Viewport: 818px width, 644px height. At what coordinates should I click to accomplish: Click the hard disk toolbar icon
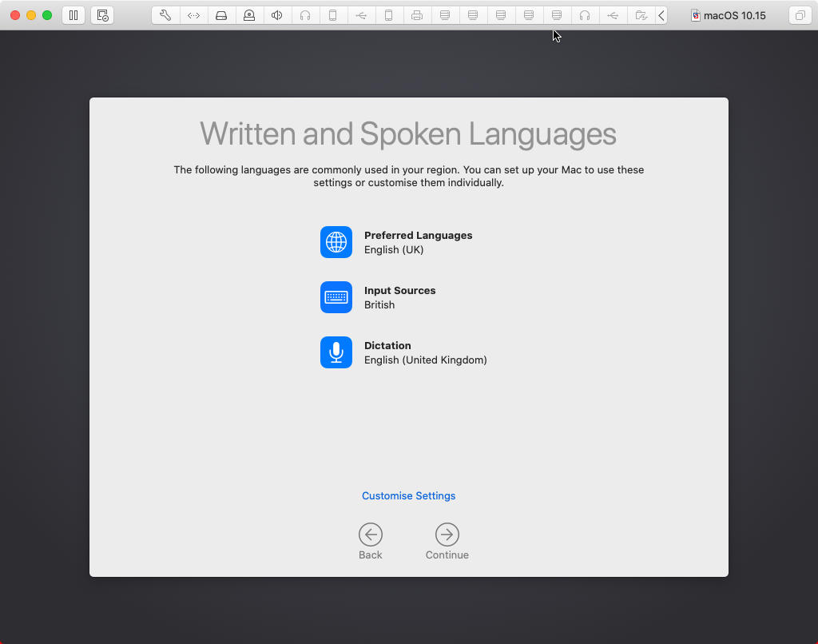coord(221,14)
